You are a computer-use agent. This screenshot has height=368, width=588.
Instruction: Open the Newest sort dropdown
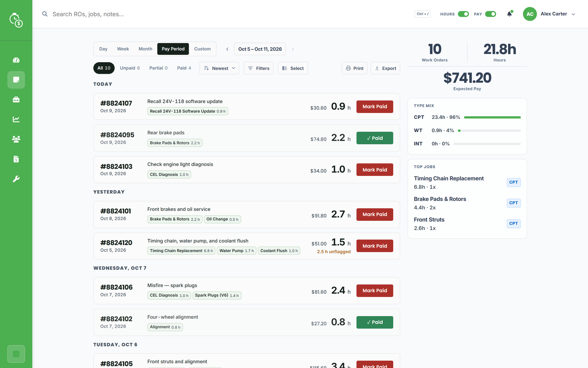(219, 68)
